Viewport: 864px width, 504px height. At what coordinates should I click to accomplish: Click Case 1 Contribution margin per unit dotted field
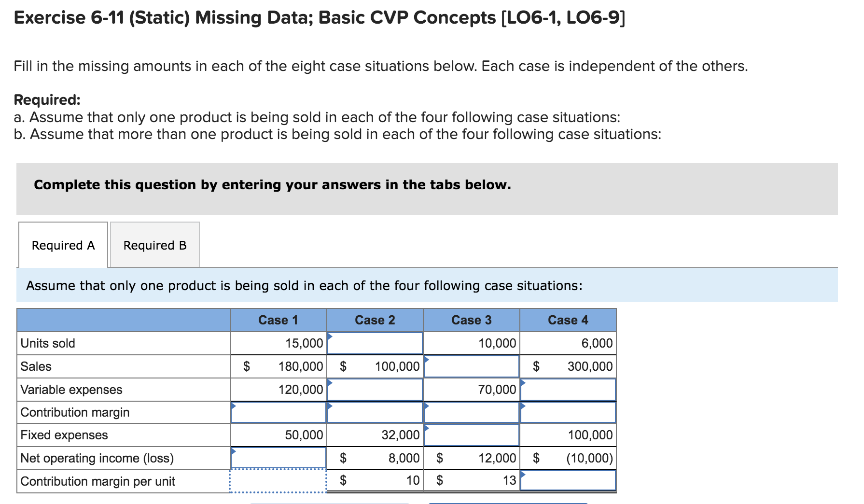coord(278,481)
